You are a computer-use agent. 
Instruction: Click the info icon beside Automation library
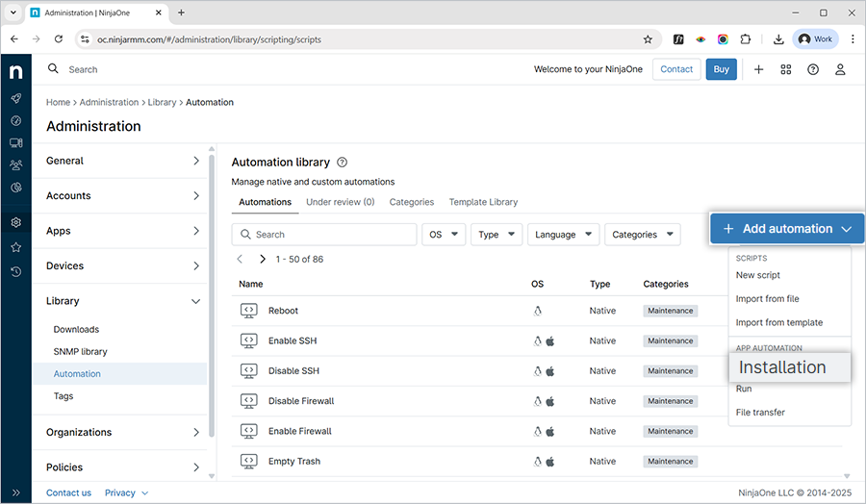[x=343, y=163]
